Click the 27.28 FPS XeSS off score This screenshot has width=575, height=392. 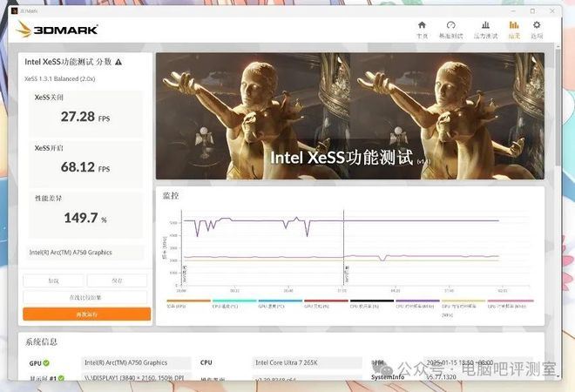pyautogui.click(x=85, y=117)
